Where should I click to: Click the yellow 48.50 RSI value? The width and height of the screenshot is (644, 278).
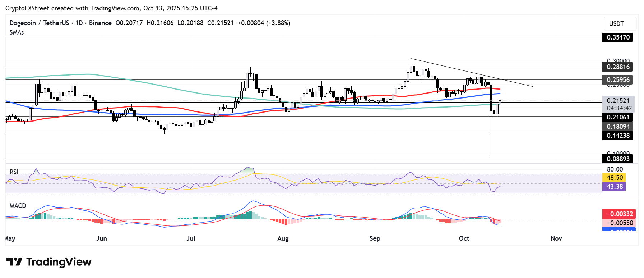click(x=614, y=178)
